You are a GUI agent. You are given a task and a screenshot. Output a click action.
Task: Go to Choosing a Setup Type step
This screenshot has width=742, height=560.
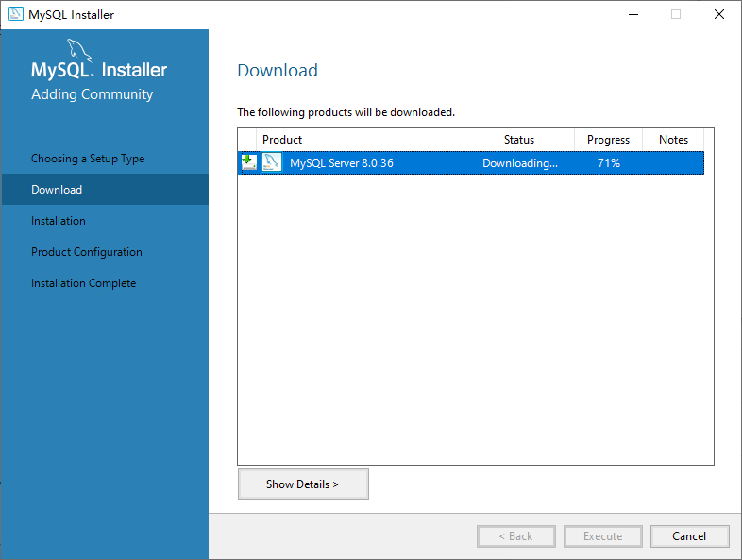point(88,159)
